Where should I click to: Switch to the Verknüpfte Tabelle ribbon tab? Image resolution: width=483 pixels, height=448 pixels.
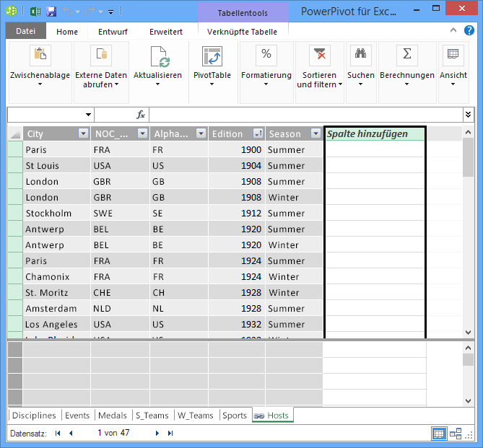242,32
